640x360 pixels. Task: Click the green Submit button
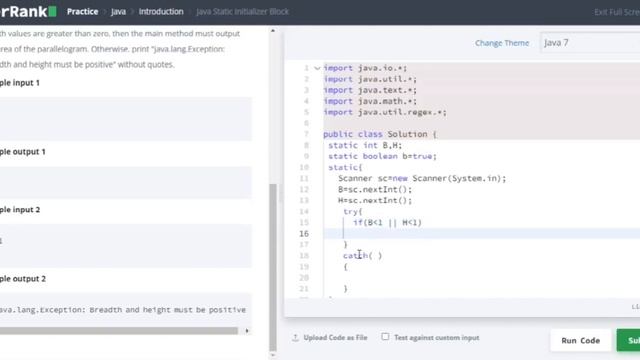(x=628, y=340)
